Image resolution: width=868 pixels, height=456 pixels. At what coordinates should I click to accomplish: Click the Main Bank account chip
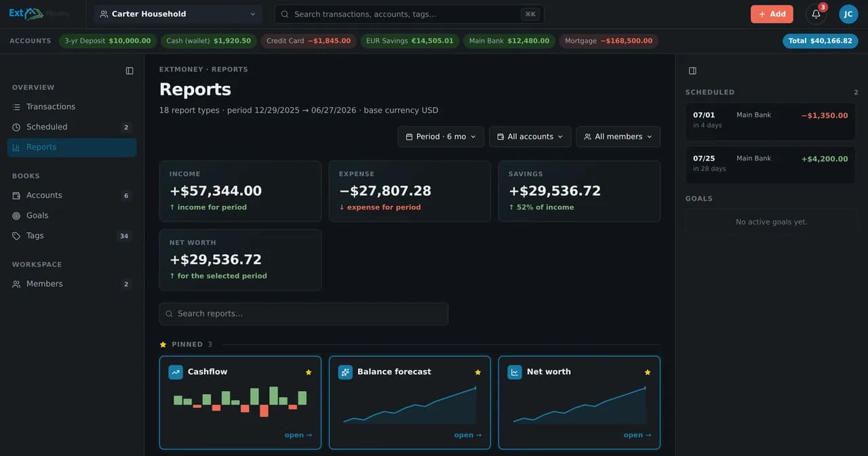click(509, 41)
